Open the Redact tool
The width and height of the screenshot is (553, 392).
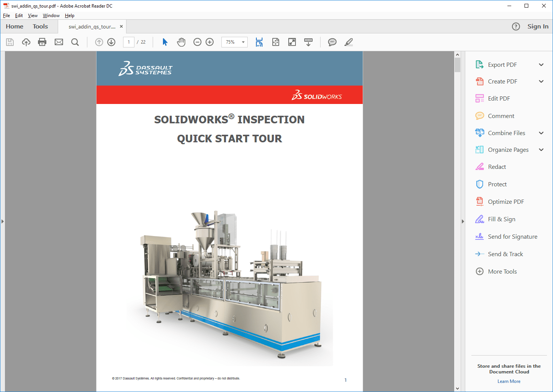tap(497, 167)
